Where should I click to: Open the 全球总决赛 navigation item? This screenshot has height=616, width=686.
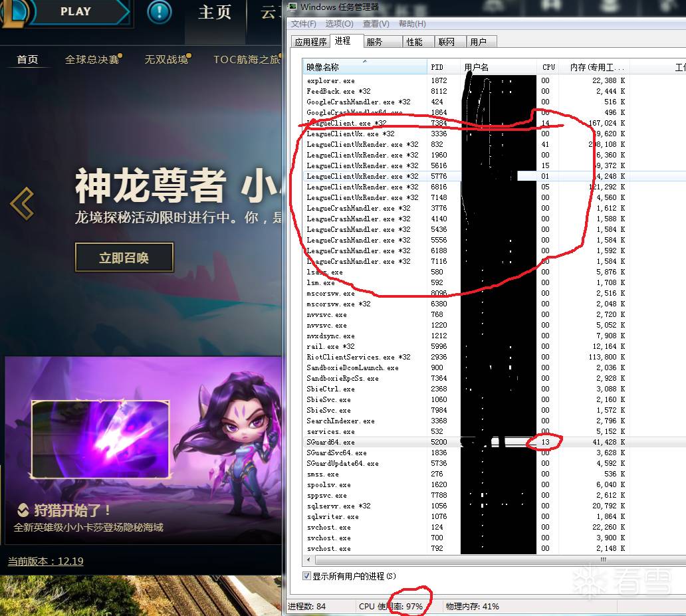click(x=92, y=60)
